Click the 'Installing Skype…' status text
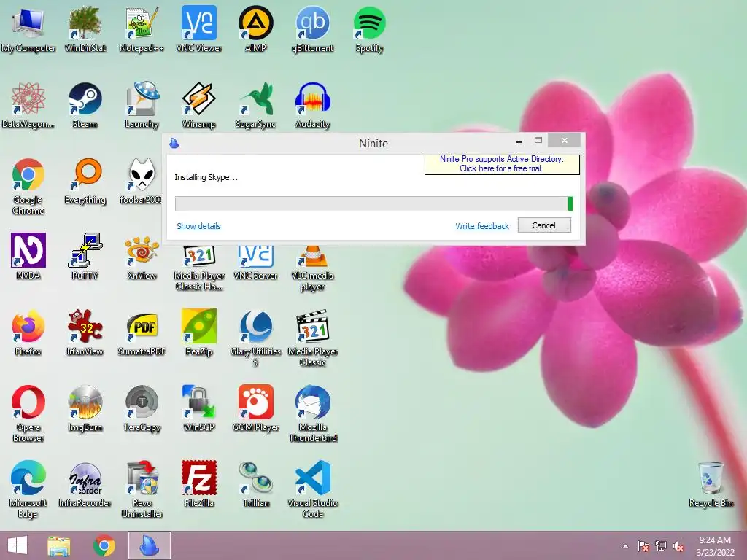Viewport: 747px width, 560px height. point(206,177)
